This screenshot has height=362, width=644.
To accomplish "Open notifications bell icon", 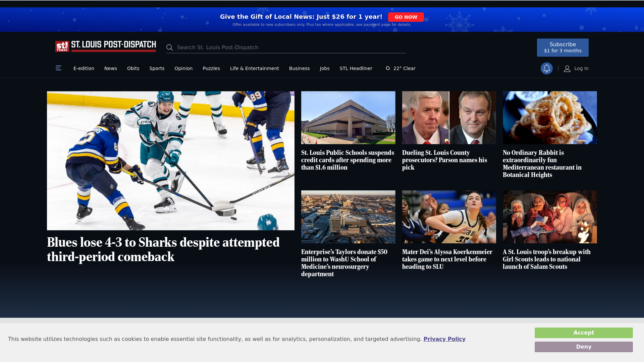I will [x=546, y=68].
